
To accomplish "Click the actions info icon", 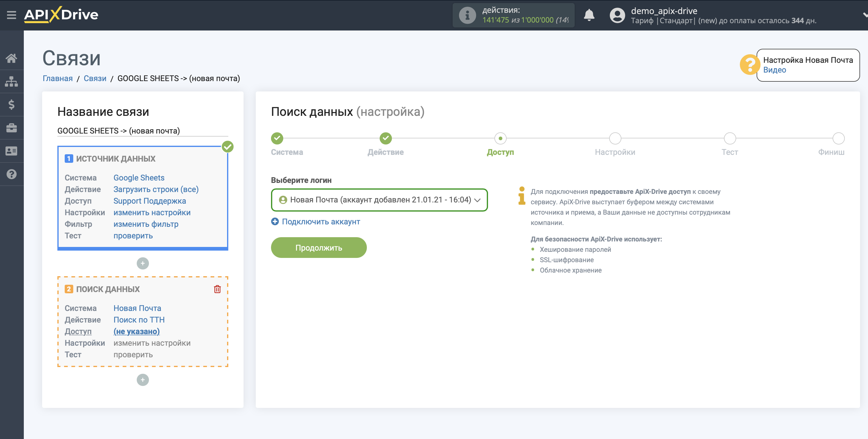I will point(467,15).
